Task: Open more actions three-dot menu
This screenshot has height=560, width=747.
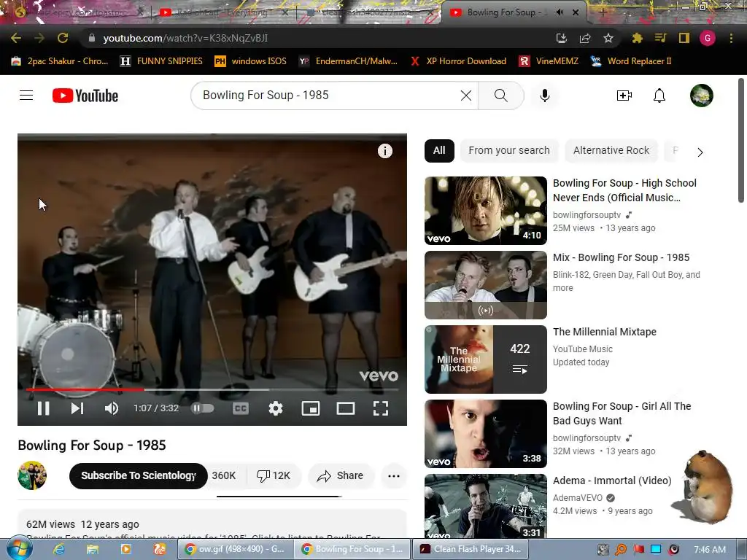Action: [393, 475]
